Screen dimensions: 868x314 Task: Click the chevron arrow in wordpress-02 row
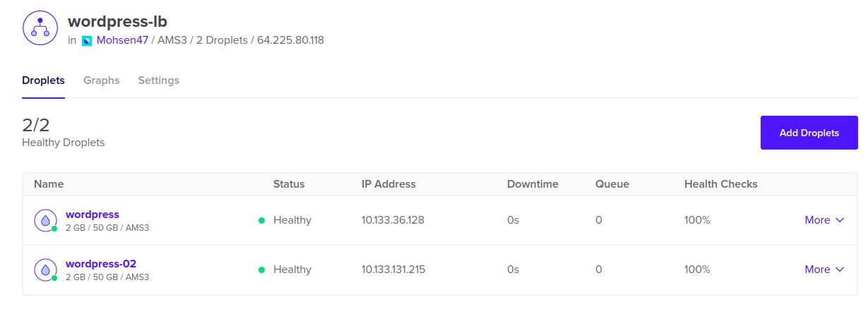click(840, 270)
